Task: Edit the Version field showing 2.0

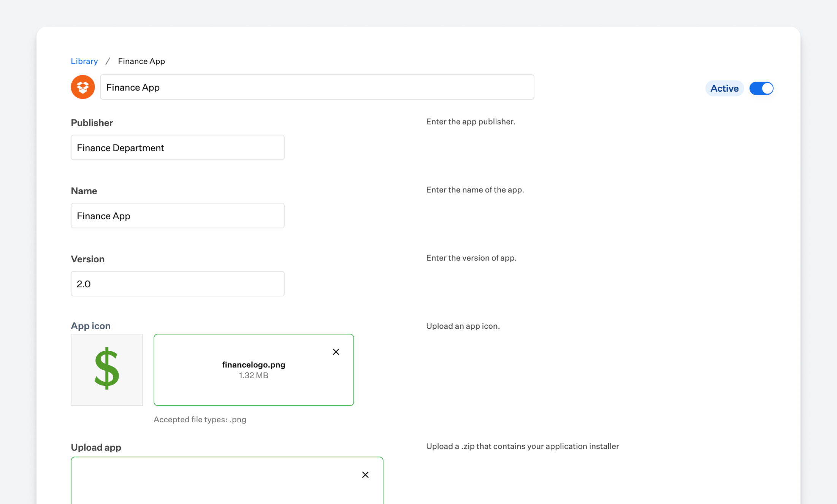Action: click(178, 284)
